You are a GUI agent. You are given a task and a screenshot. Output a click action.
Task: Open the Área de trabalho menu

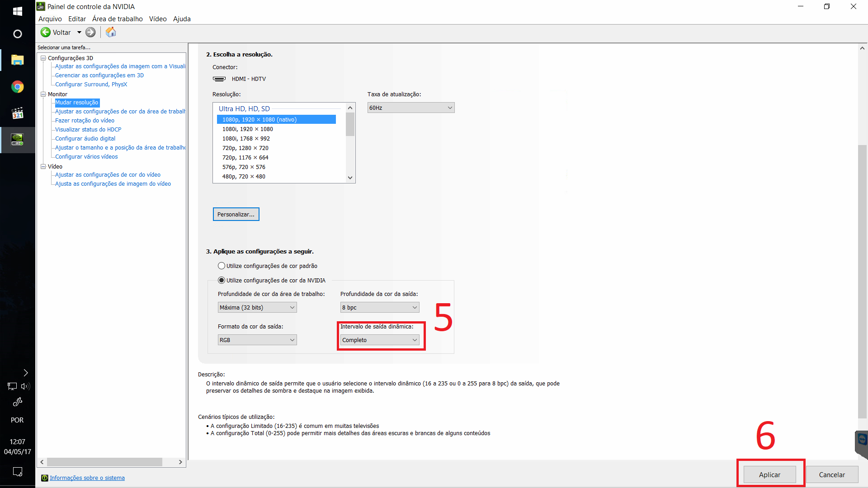pyautogui.click(x=118, y=19)
